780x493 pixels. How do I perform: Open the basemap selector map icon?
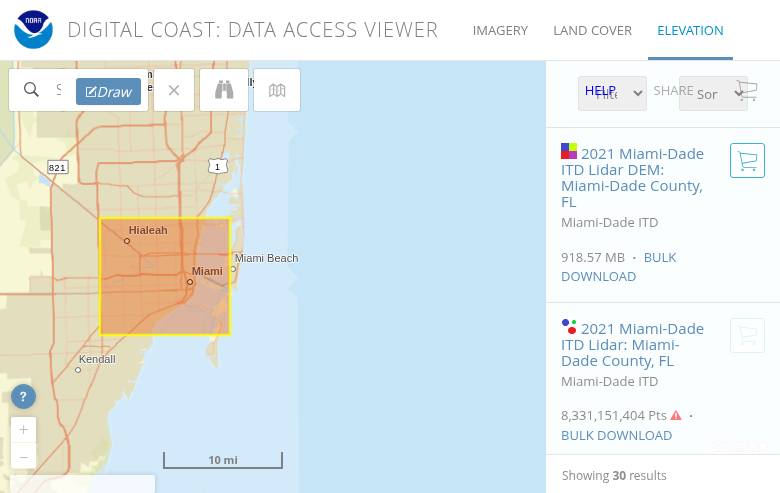(277, 90)
